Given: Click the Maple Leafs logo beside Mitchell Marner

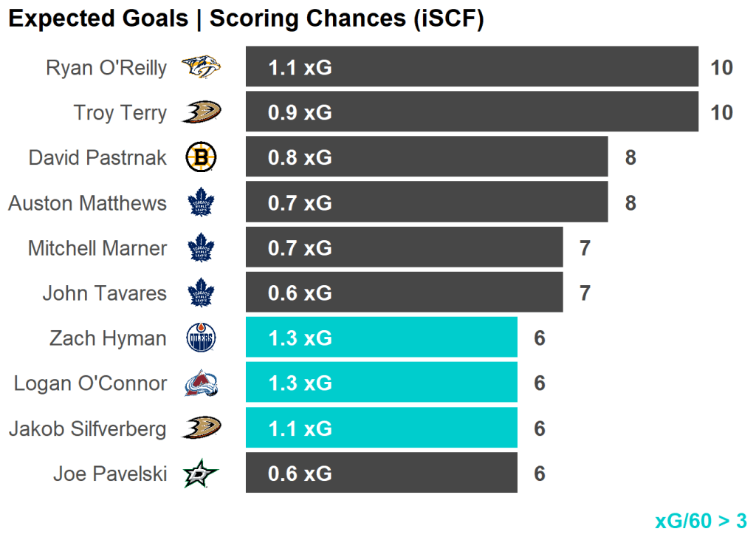Looking at the screenshot, I should pyautogui.click(x=201, y=248).
